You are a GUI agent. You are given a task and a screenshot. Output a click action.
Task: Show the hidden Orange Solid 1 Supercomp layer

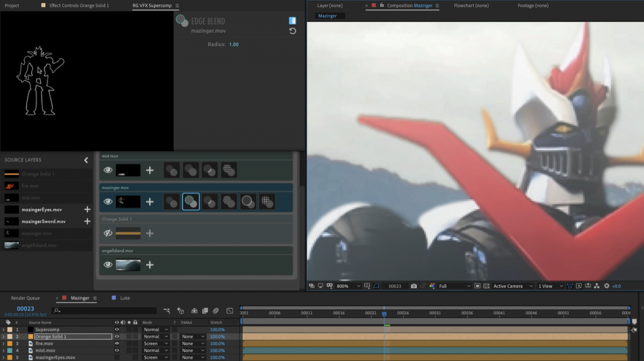click(x=108, y=233)
